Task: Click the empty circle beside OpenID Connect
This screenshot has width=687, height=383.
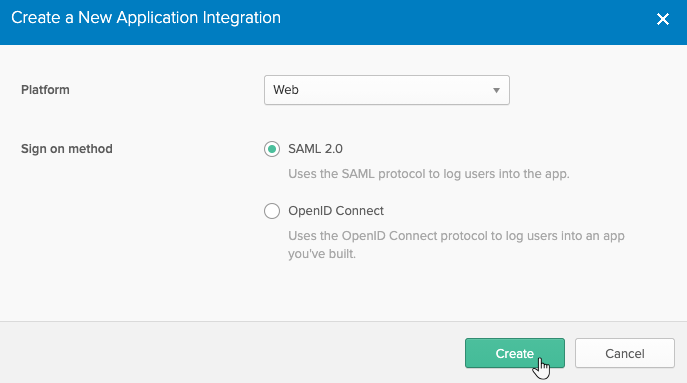Action: coord(272,211)
